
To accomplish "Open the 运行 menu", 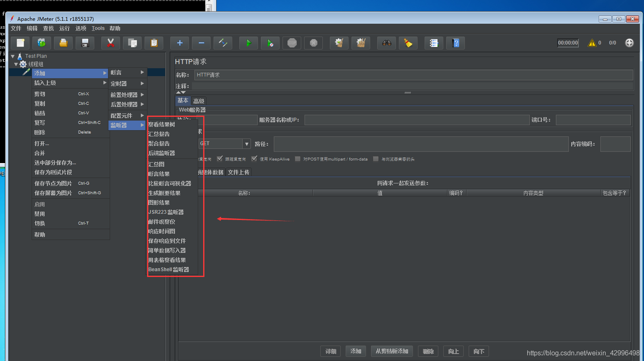I will click(x=64, y=28).
